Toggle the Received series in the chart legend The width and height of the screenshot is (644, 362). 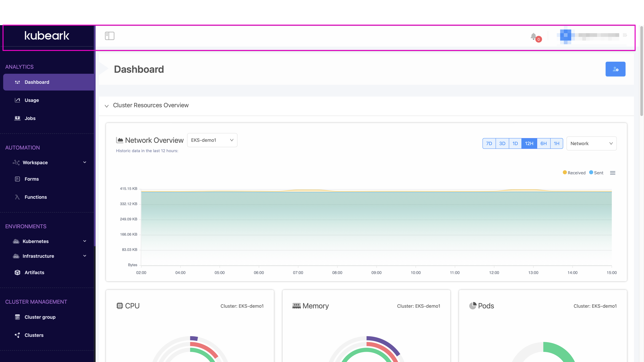point(574,173)
